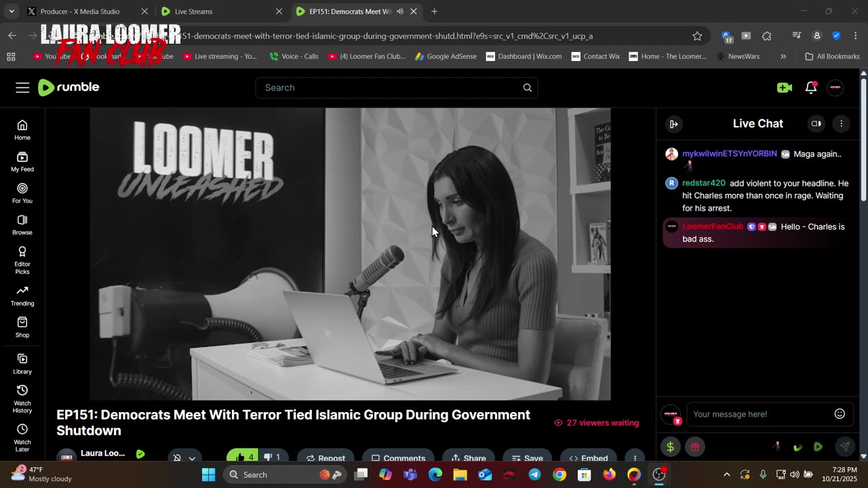The width and height of the screenshot is (868, 488).
Task: Open the Shop section
Action: tap(22, 327)
